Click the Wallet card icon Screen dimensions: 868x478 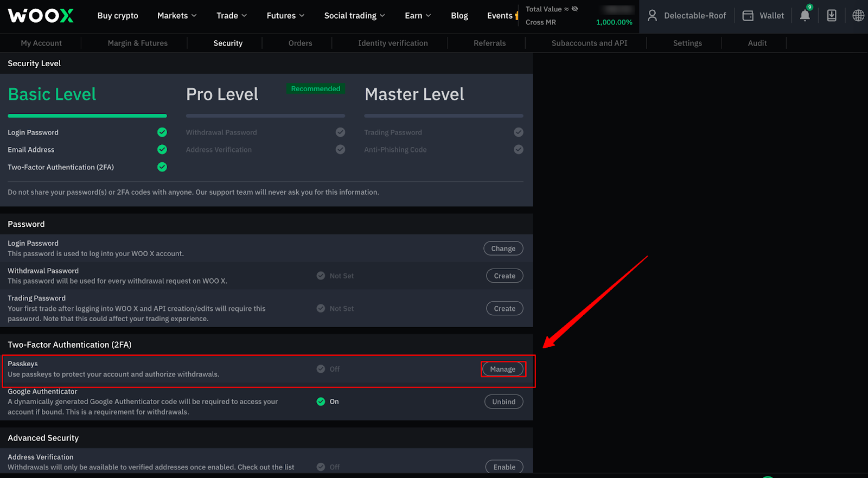[x=748, y=16]
